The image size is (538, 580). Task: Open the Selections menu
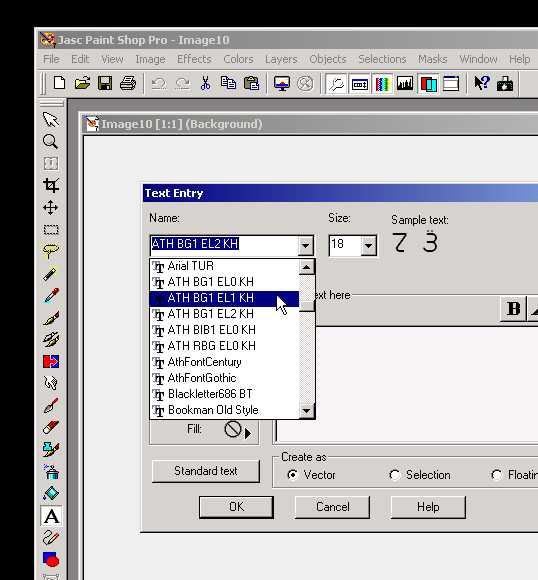point(382,59)
